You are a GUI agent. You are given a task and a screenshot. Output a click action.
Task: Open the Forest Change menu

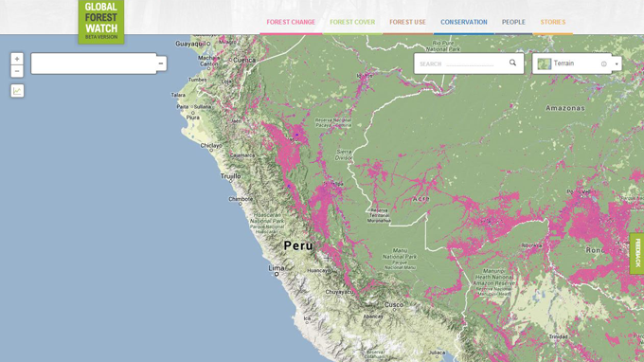[291, 22]
